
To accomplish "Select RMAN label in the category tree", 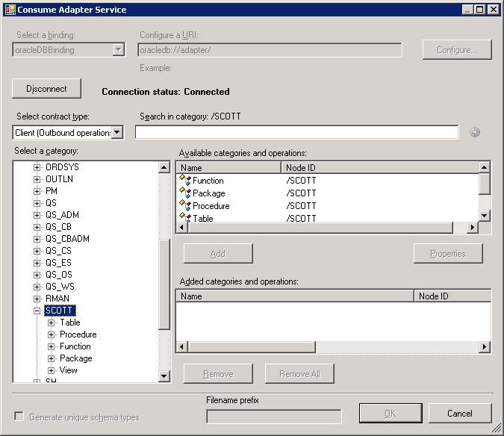I will pos(57,299).
